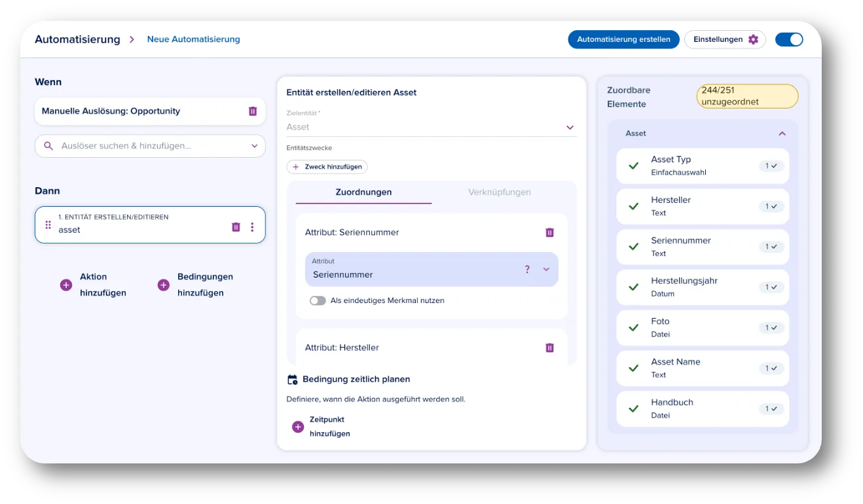The image size is (863, 504).
Task: Click green checkmark of Asset Name
Action: 633,368
